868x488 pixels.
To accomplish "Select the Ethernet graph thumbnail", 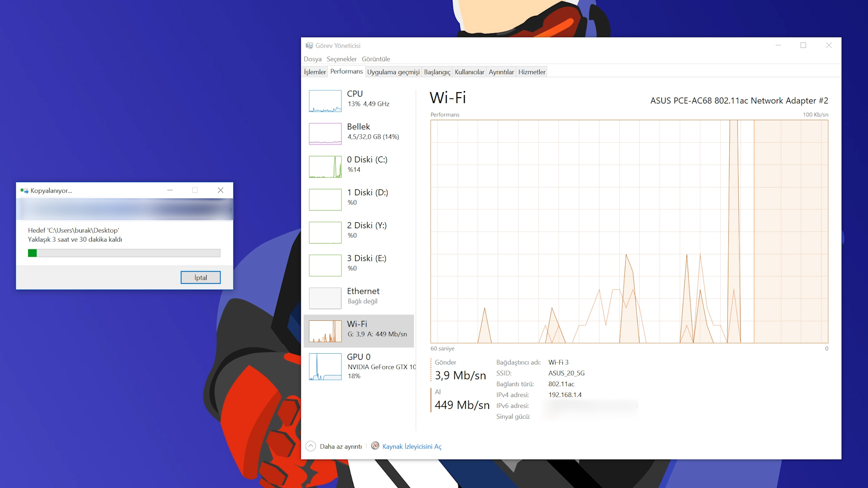I will (x=325, y=298).
